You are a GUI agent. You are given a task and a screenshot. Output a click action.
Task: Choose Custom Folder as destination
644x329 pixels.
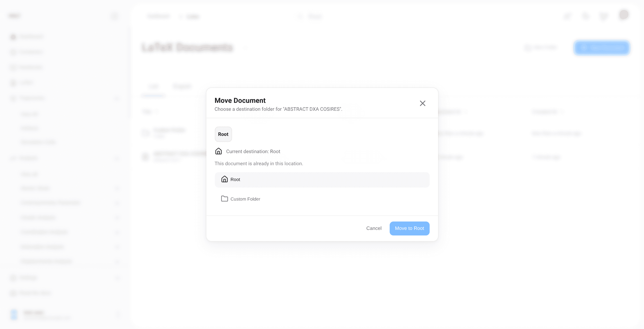pyautogui.click(x=245, y=199)
